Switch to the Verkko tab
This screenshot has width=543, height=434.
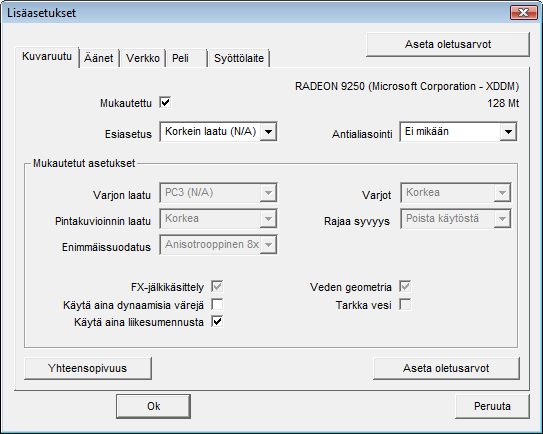click(x=143, y=58)
